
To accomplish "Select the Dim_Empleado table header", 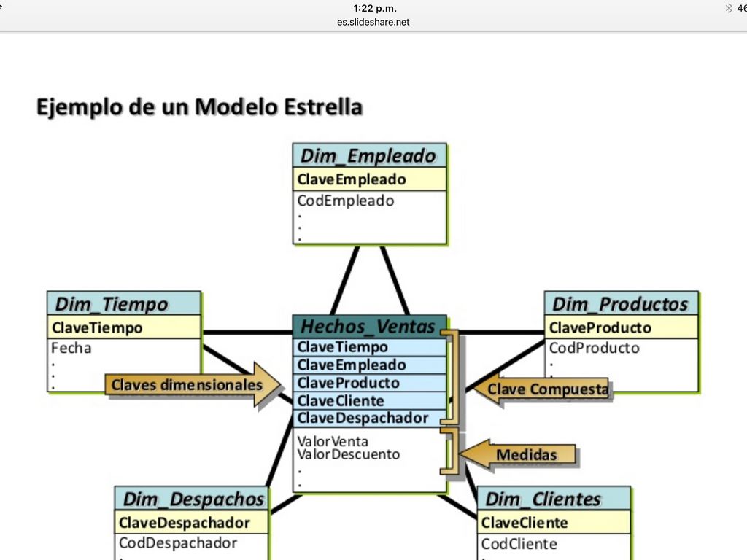I will [368, 155].
